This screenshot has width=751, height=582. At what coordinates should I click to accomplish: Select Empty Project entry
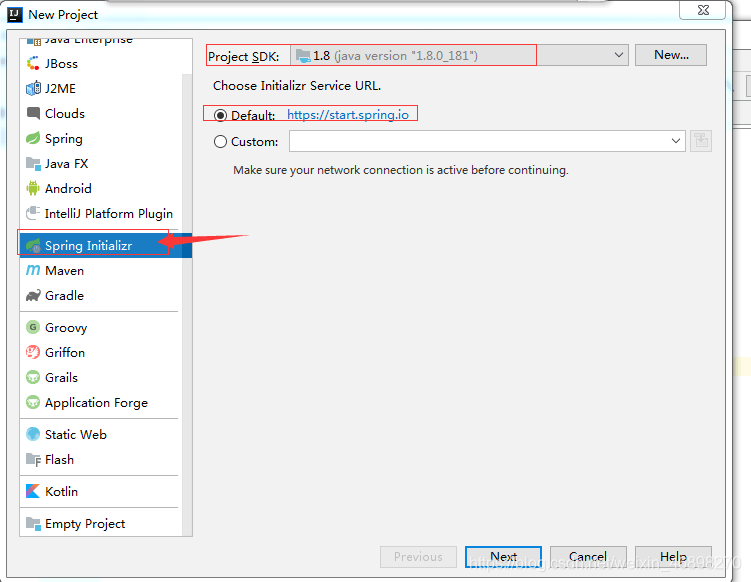(x=101, y=523)
